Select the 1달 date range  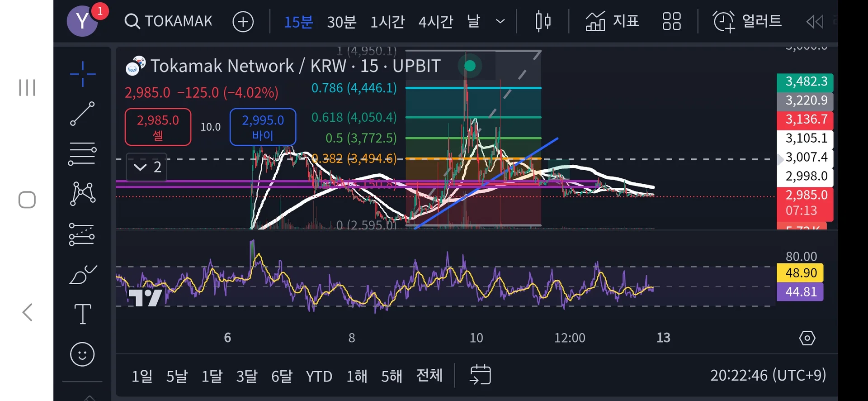212,376
